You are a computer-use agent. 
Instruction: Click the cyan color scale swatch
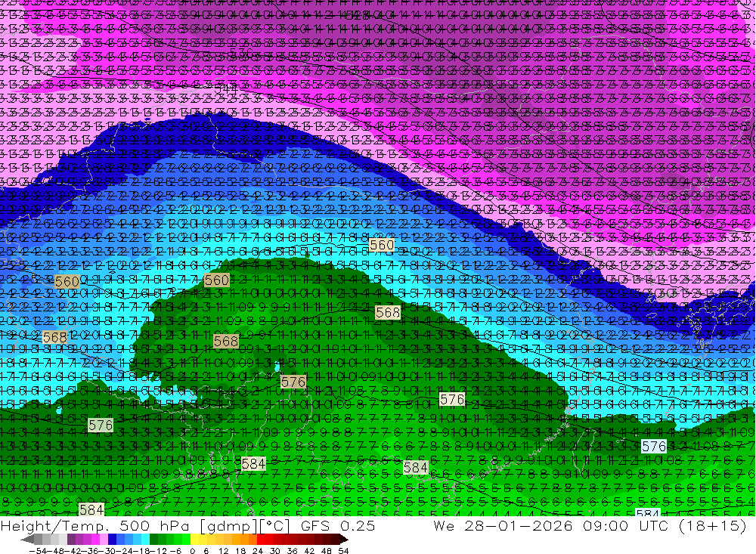click(146, 540)
